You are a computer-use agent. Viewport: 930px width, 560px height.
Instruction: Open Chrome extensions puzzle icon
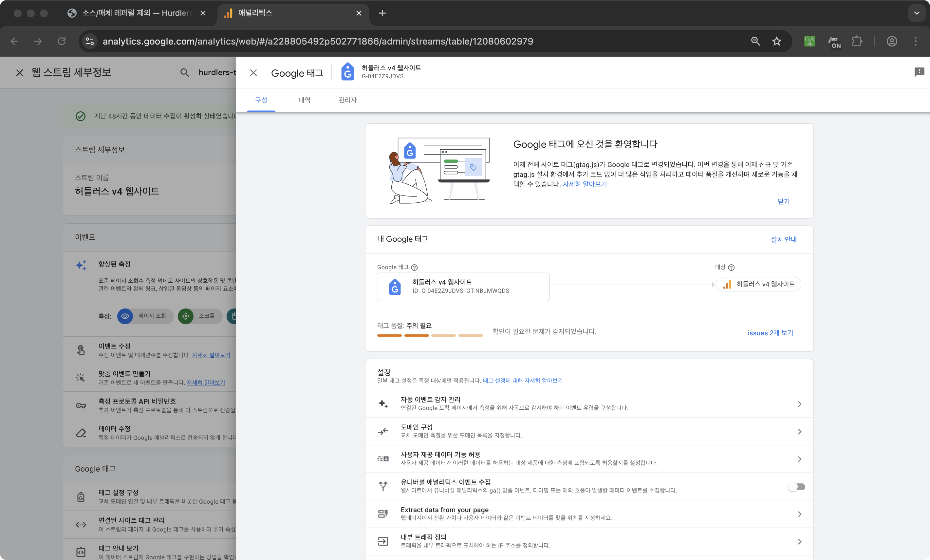(x=857, y=41)
